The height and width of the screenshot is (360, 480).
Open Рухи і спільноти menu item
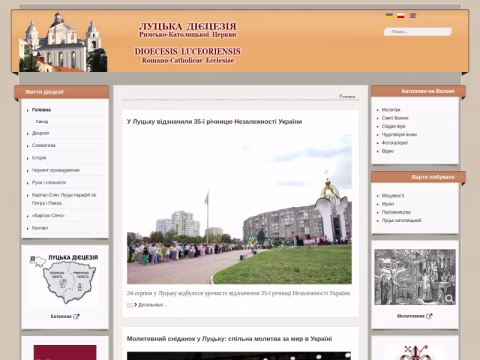point(49,182)
